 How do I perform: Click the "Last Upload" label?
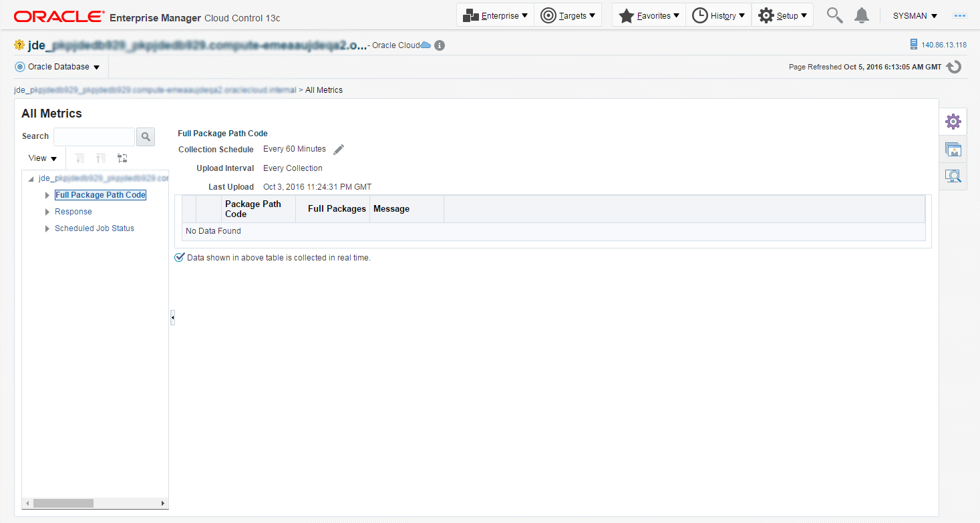(x=231, y=187)
